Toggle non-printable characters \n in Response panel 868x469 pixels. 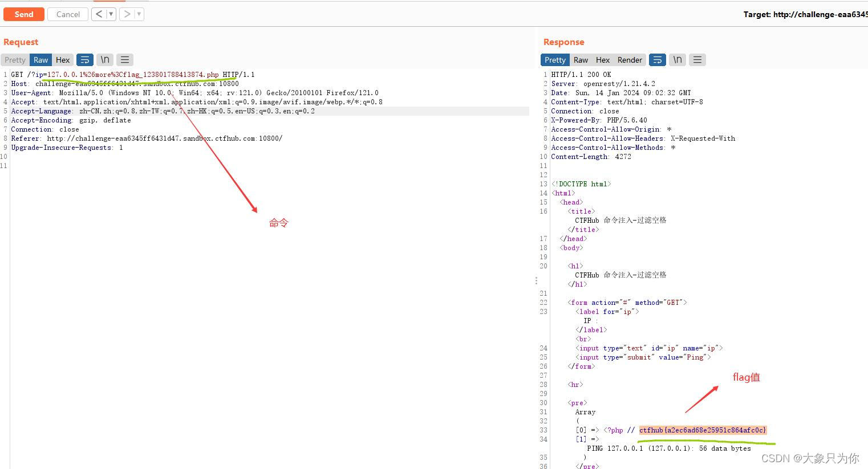(x=678, y=60)
